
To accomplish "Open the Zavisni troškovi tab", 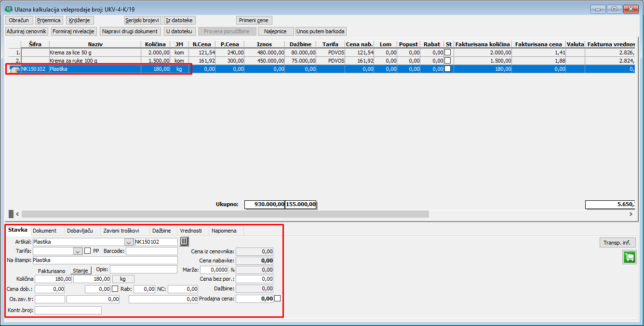I will click(x=121, y=231).
